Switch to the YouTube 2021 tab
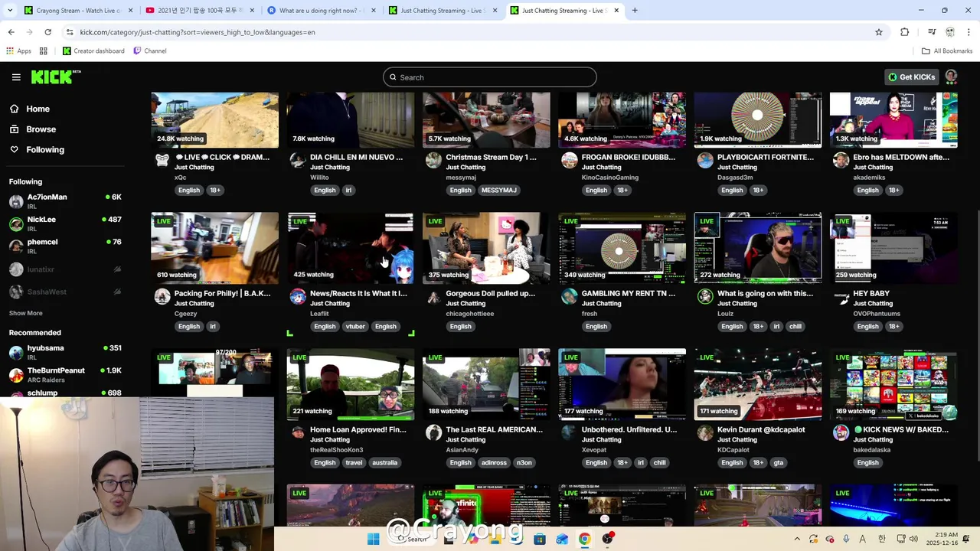980x551 pixels. [199, 11]
